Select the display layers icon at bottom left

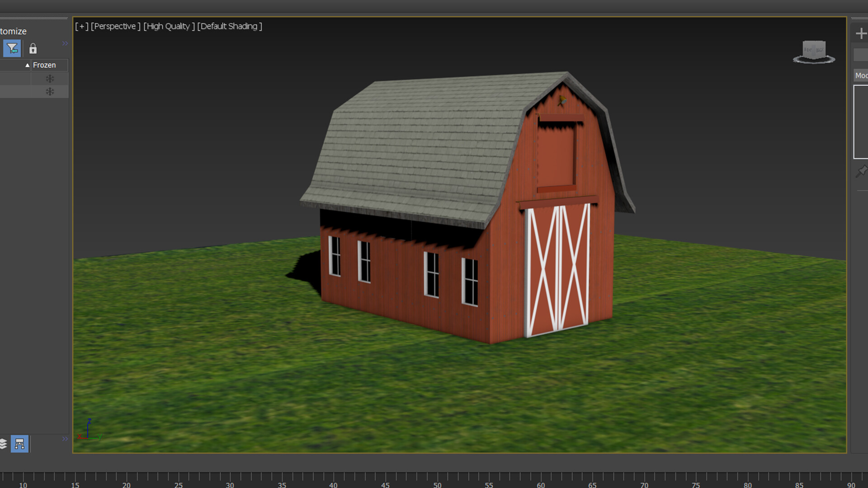pyautogui.click(x=4, y=444)
